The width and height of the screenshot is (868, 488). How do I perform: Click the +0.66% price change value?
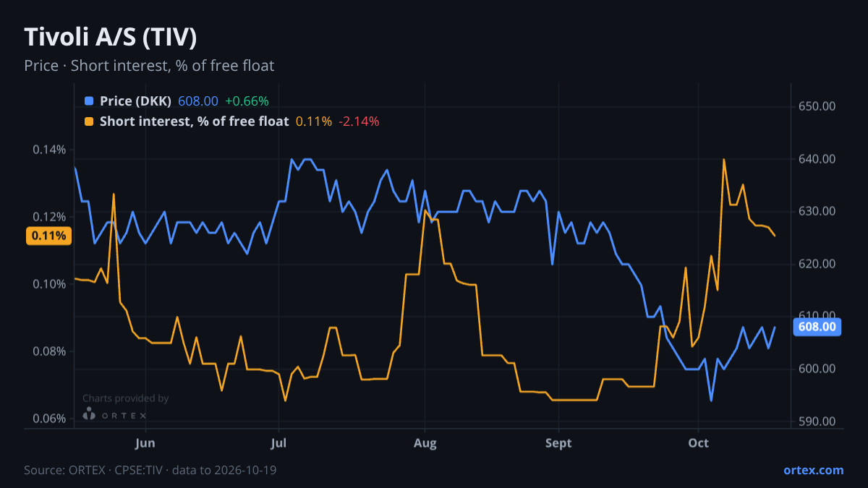247,101
